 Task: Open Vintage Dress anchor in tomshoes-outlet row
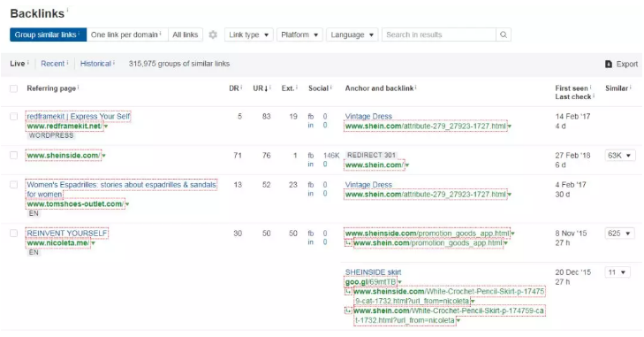pos(368,185)
